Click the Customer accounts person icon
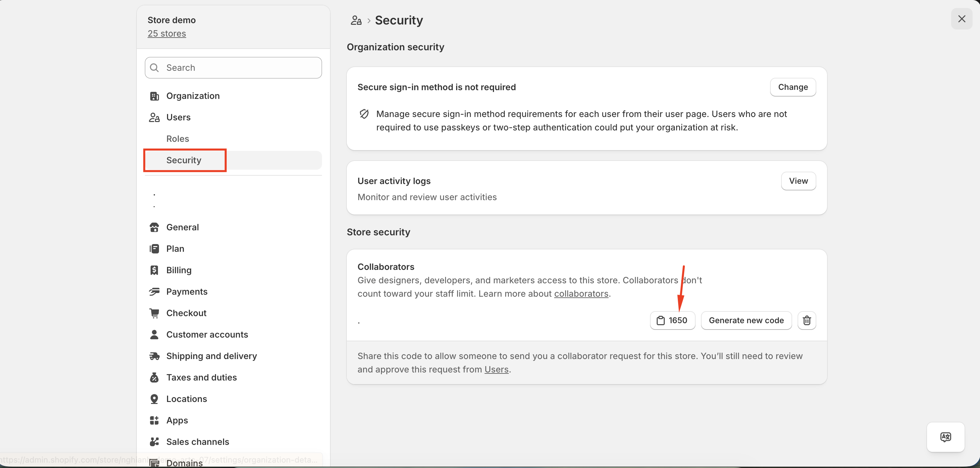Screen dimensions: 980x468 point(154,335)
